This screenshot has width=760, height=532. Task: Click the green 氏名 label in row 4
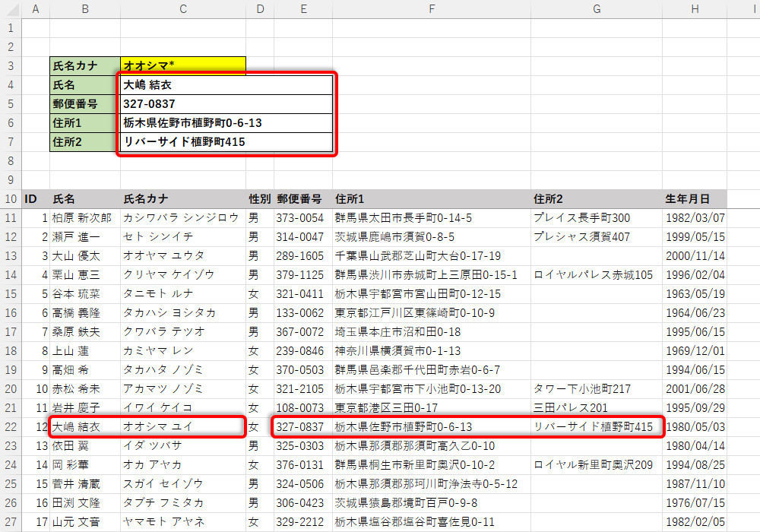(85, 85)
